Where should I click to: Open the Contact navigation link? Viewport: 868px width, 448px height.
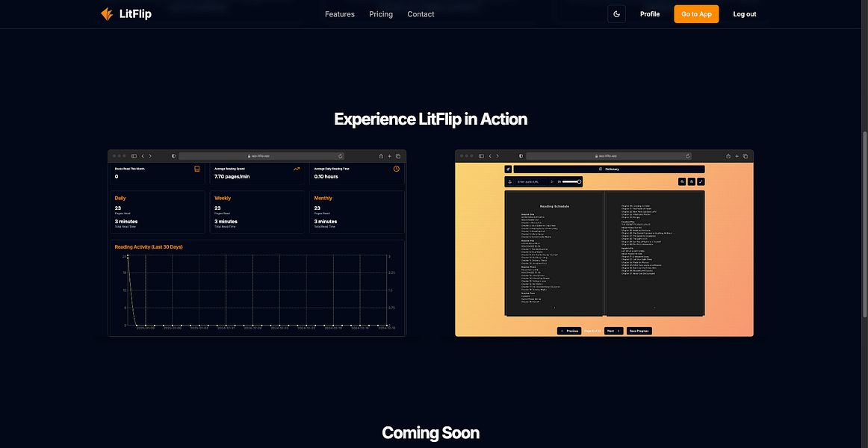[421, 14]
